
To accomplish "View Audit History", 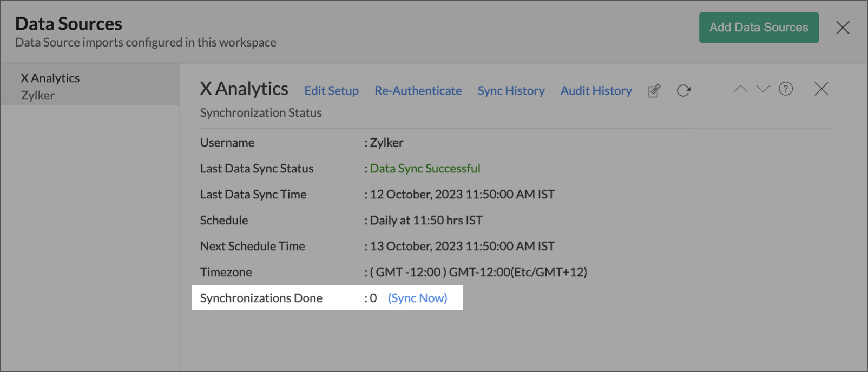I will [596, 91].
